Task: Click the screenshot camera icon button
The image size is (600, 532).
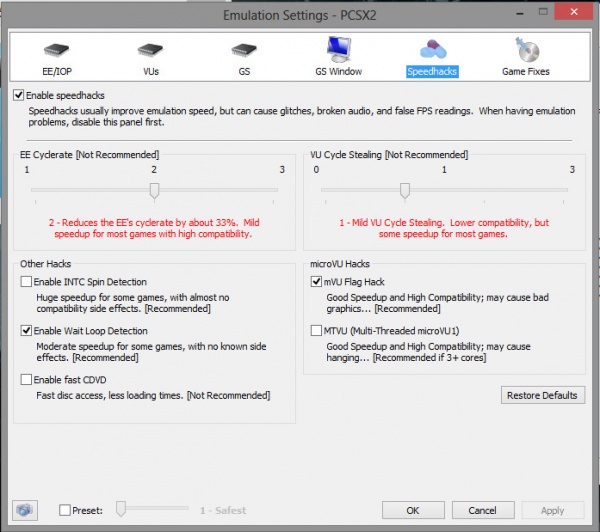Action: point(25,510)
